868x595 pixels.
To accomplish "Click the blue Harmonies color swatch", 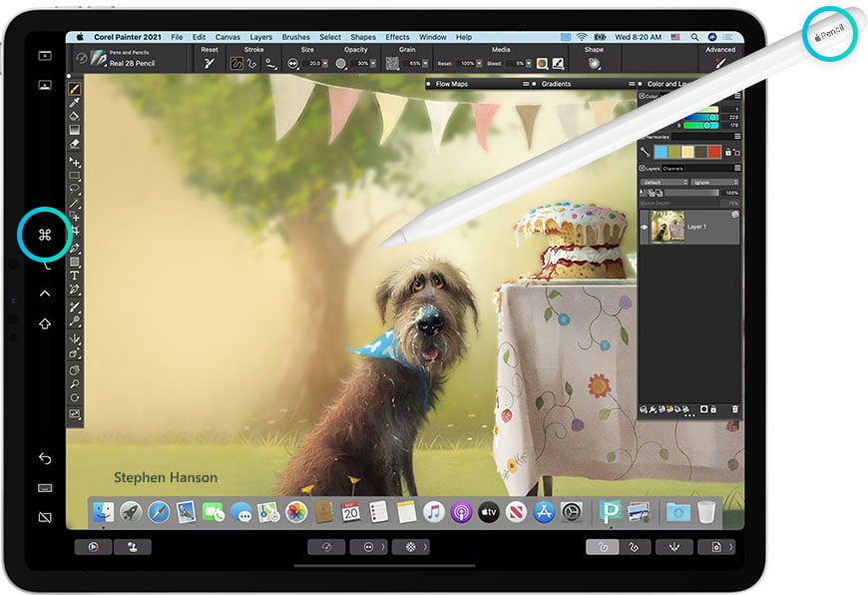I will (659, 152).
